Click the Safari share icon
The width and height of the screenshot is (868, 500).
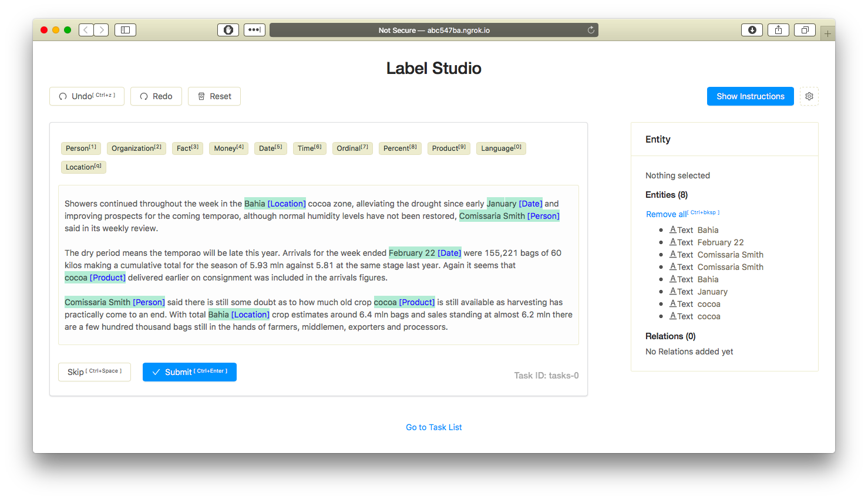point(778,30)
